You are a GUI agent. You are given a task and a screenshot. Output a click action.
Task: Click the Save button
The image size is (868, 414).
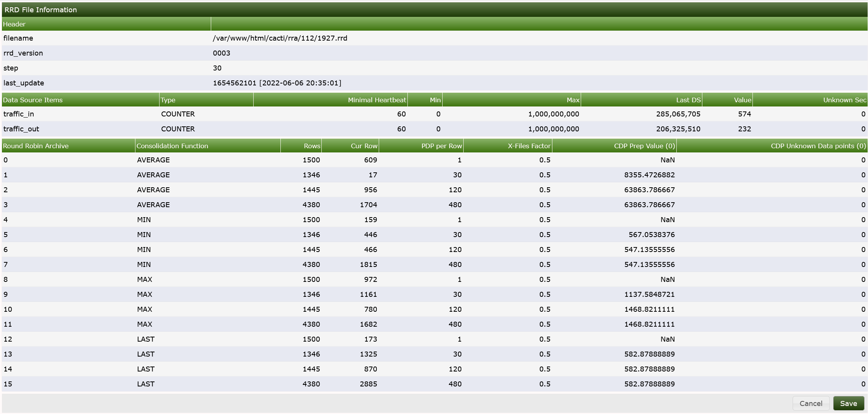coord(848,403)
